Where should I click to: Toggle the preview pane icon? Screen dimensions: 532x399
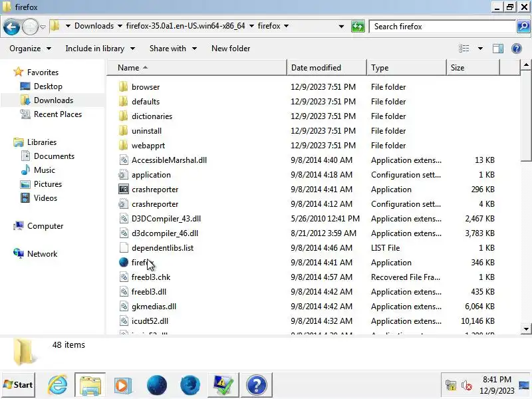tap(497, 49)
